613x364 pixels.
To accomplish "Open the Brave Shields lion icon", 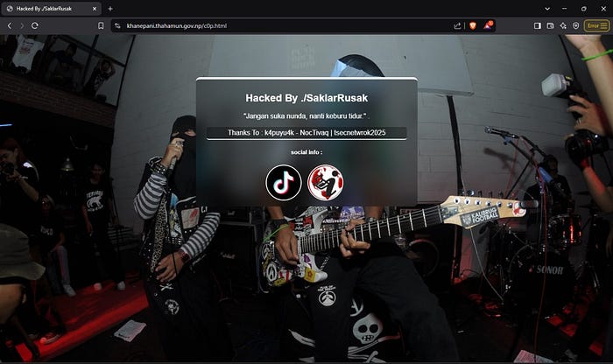I will click(473, 25).
